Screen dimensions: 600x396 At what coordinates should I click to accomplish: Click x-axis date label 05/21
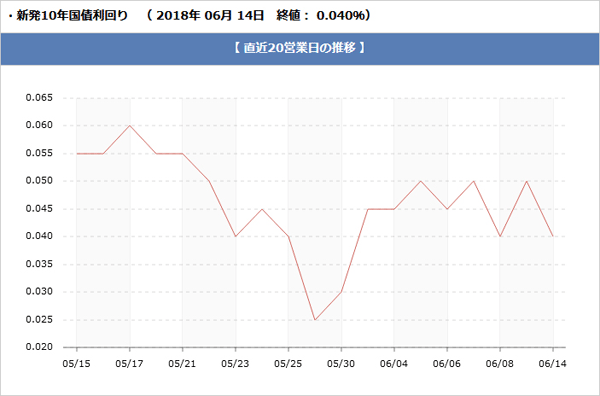pos(182,363)
